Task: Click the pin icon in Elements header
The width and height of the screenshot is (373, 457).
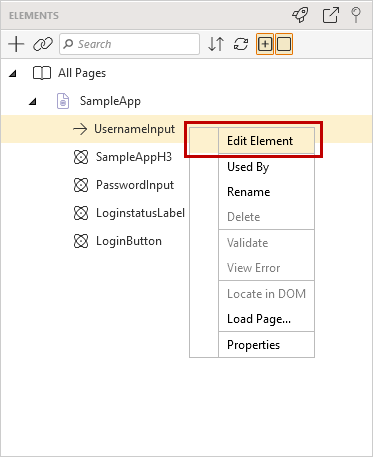Action: coord(356,15)
